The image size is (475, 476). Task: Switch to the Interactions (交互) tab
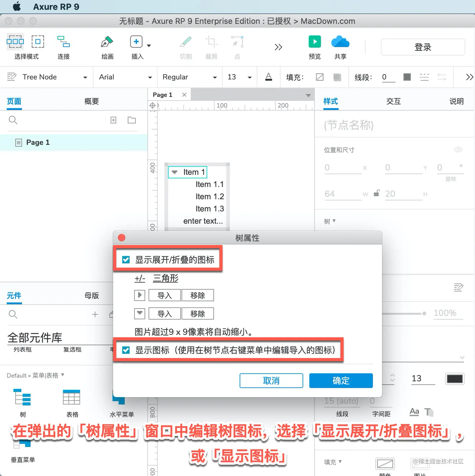[x=393, y=101]
